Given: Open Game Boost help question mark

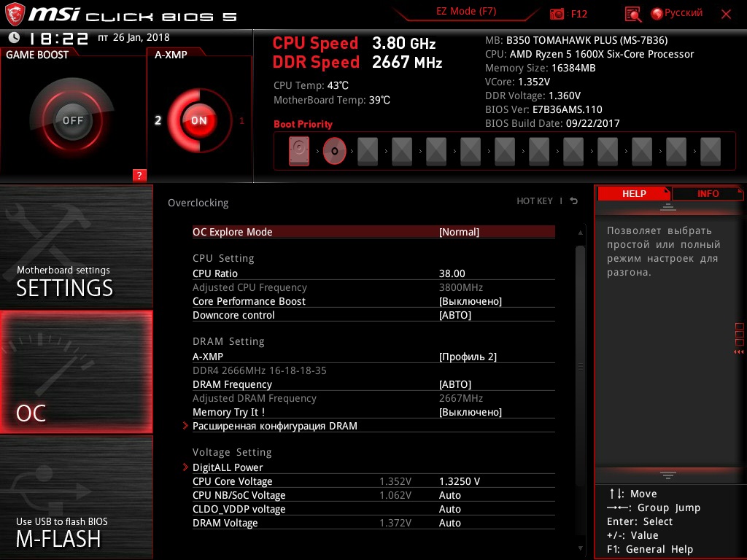Looking at the screenshot, I should (x=139, y=175).
